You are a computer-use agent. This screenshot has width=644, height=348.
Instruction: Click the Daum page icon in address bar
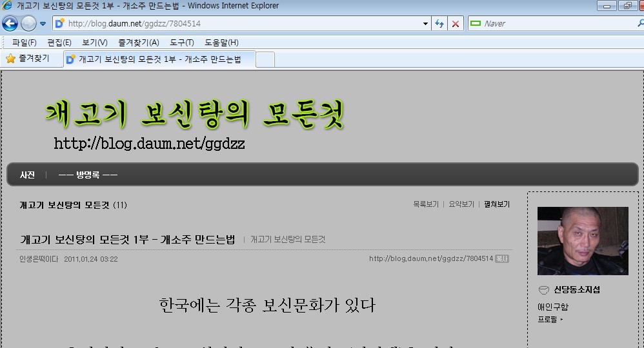(59, 23)
